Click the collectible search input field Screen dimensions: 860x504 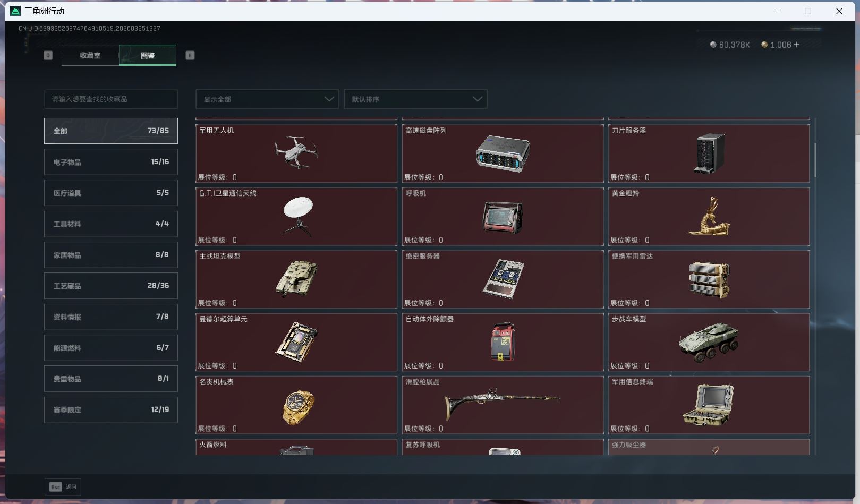110,99
